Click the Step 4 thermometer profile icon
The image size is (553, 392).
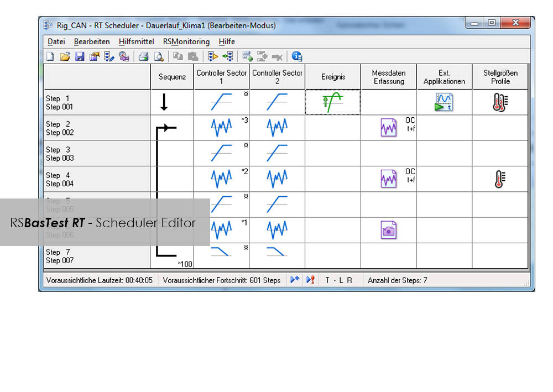500,179
